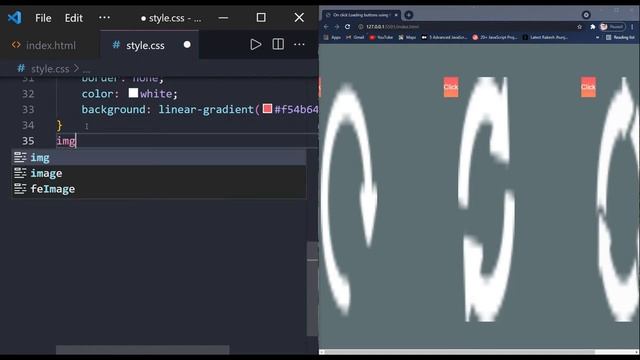Screen dimensions: 640x360
Task: Click the unsaved dot on style.css tab
Action: click(x=187, y=44)
